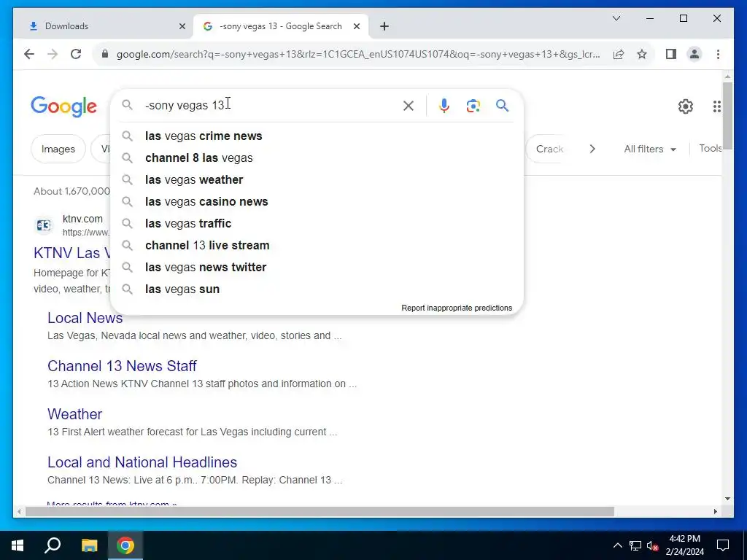747x560 pixels.
Task: Open the Windows Start menu
Action: [18, 545]
